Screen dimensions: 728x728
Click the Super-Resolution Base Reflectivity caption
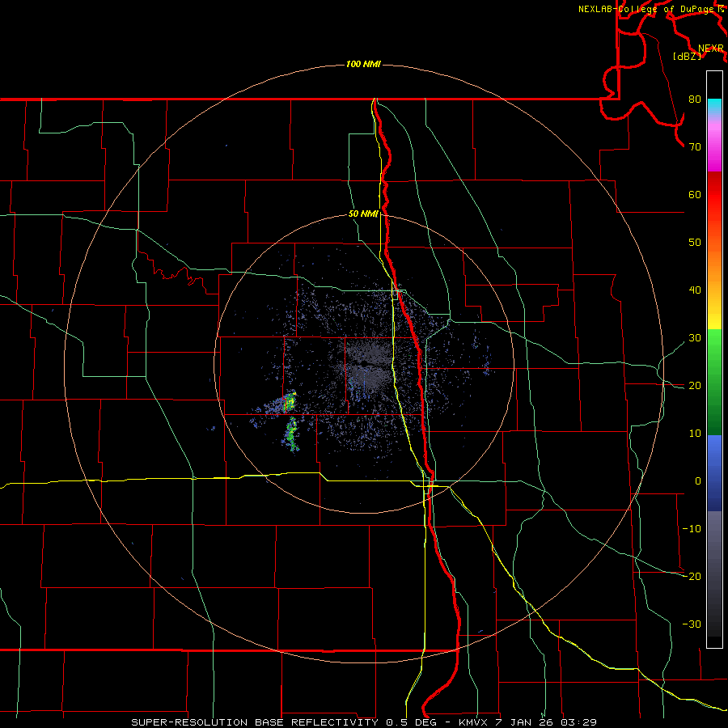(363, 722)
